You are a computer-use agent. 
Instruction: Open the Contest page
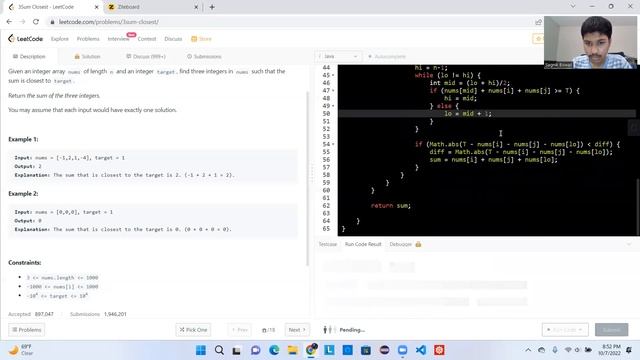tap(147, 39)
